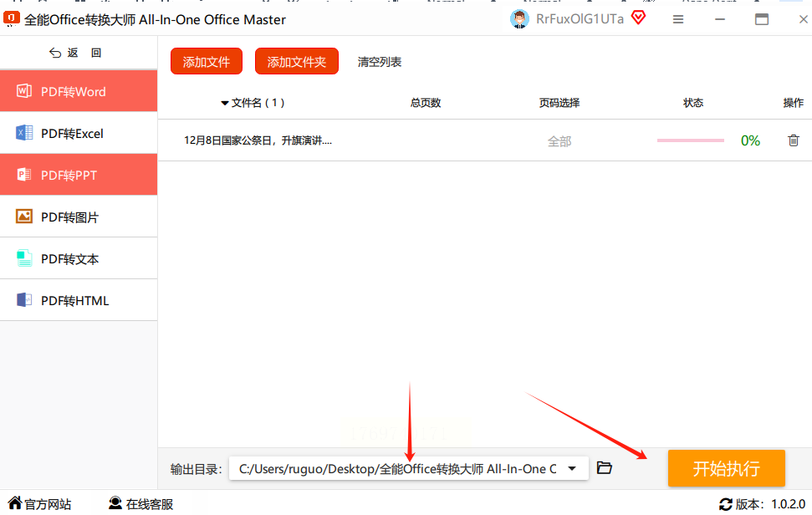Click the 操作 column header
The image size is (812, 515).
click(794, 103)
